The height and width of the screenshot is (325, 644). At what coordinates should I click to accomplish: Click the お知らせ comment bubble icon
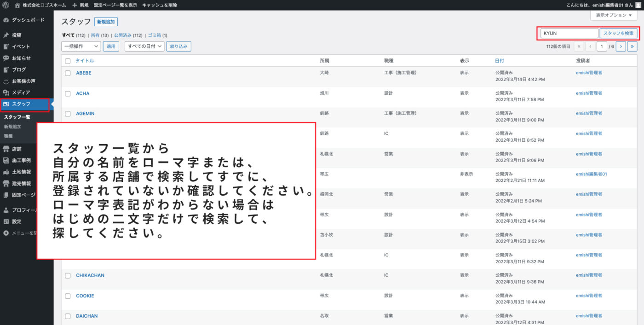coord(6,58)
